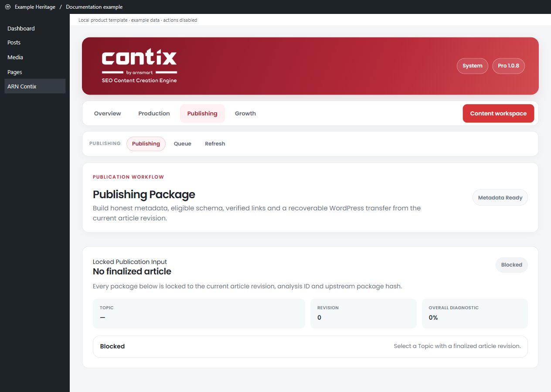
Task: Click the SEO Content Creation Engine tagline
Action: 139,81
